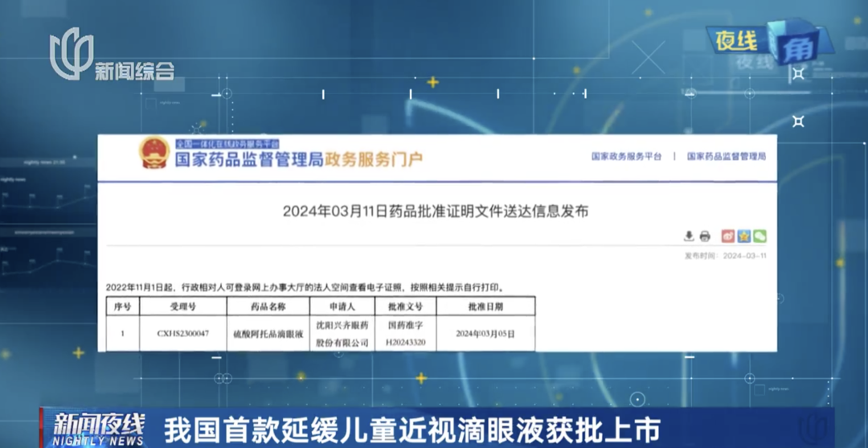This screenshot has width=868, height=448.
Task: Click the national emblem logo
Action: (x=154, y=153)
